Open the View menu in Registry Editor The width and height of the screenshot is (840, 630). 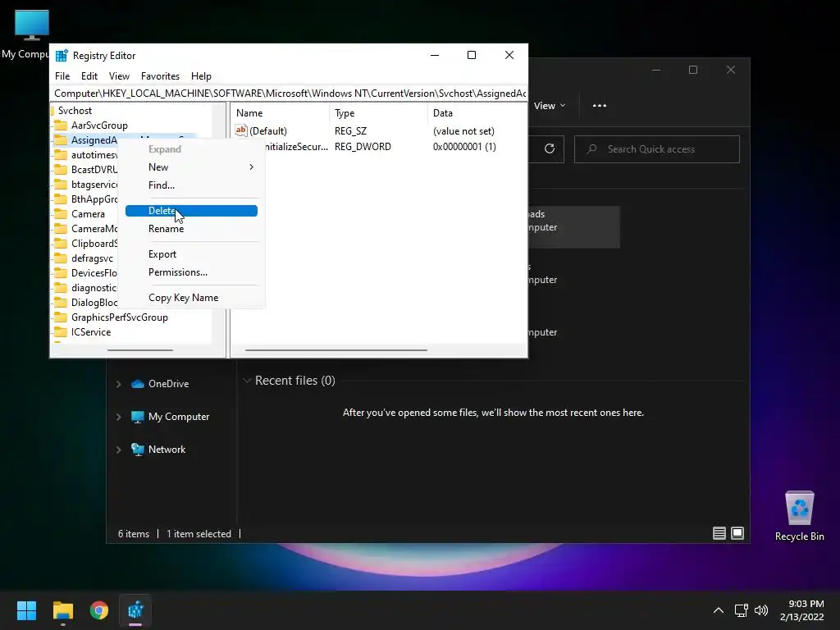pos(119,76)
